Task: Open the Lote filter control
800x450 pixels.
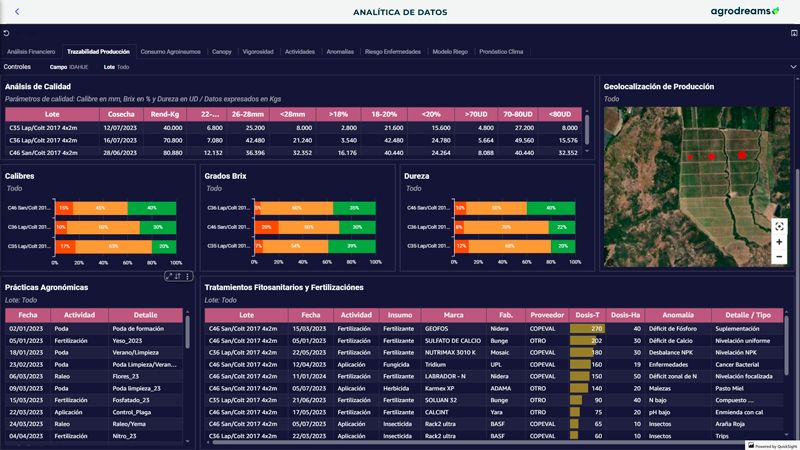Action: (116, 67)
